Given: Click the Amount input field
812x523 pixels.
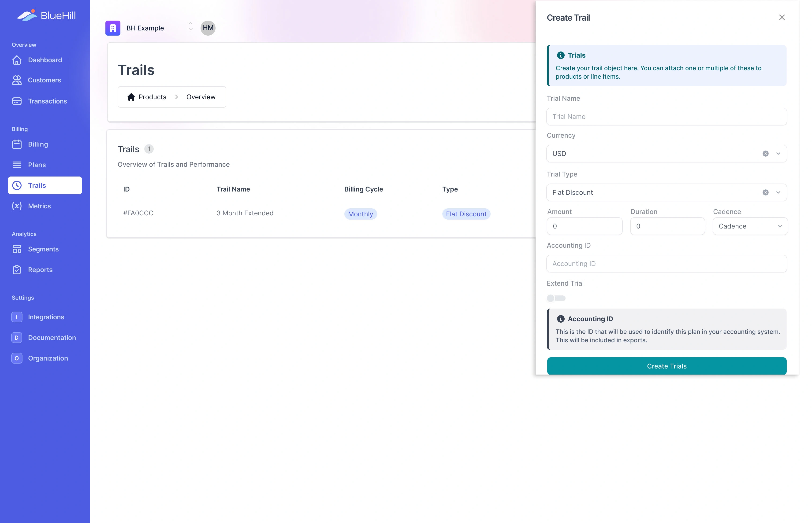Looking at the screenshot, I should [x=584, y=226].
